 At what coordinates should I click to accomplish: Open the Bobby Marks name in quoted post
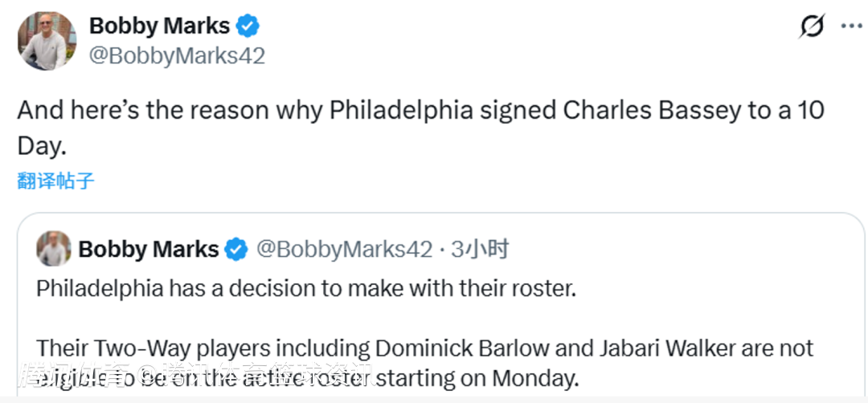[x=149, y=250]
